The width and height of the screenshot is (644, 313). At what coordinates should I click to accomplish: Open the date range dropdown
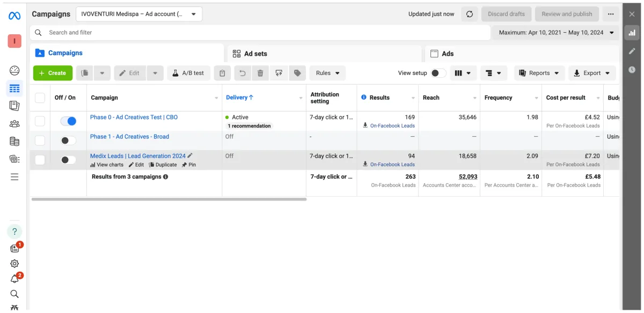(555, 33)
